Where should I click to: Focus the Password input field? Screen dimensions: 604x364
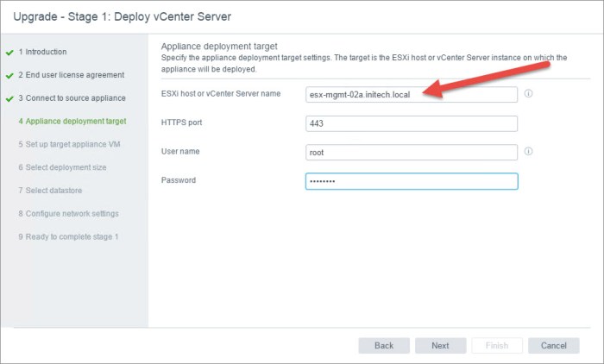(x=412, y=181)
